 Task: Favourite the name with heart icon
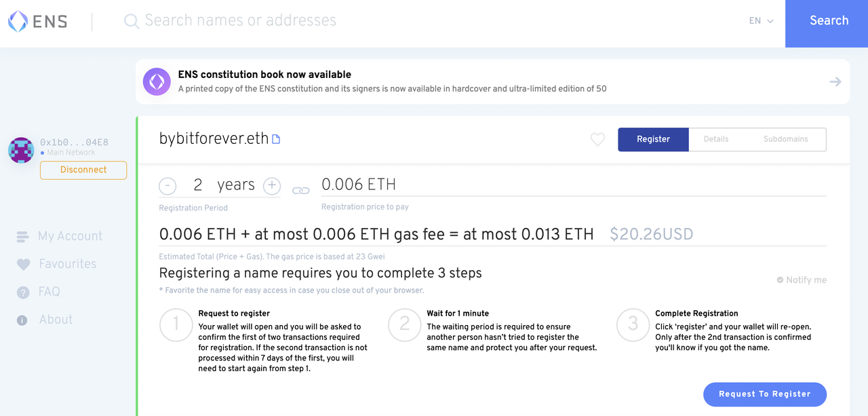(x=597, y=139)
